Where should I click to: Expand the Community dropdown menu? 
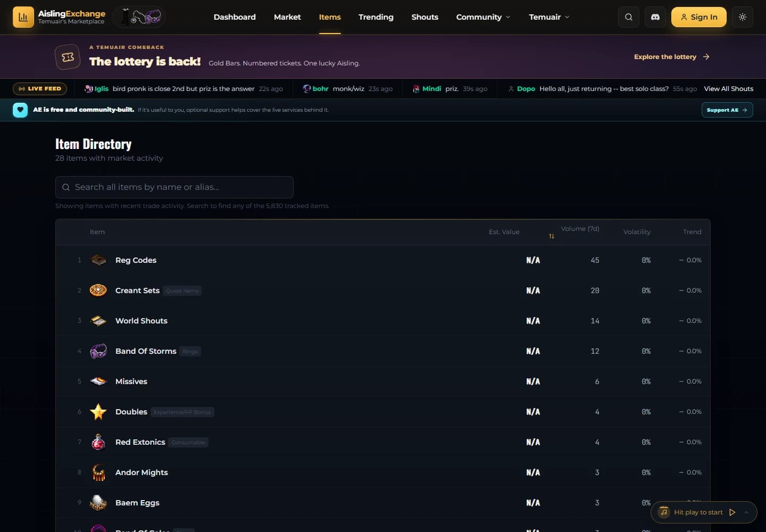click(x=483, y=17)
